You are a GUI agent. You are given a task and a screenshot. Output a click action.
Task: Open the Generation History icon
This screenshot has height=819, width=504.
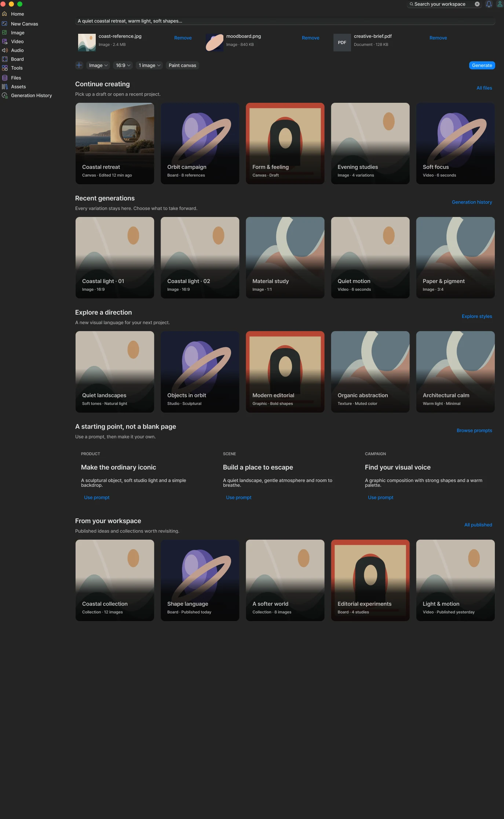pyautogui.click(x=4, y=95)
